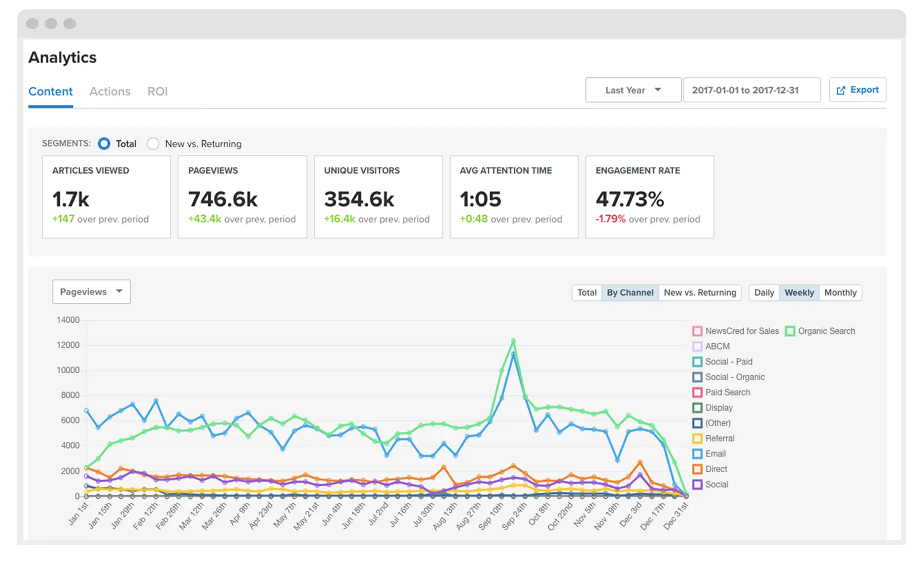
Task: Toggle the Referral legend square
Action: [697, 439]
